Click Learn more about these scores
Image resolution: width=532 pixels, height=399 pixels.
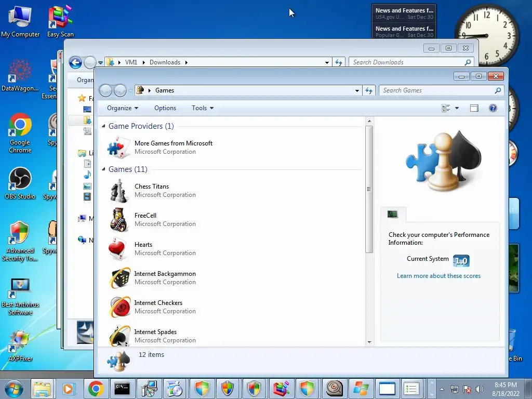[x=438, y=276]
